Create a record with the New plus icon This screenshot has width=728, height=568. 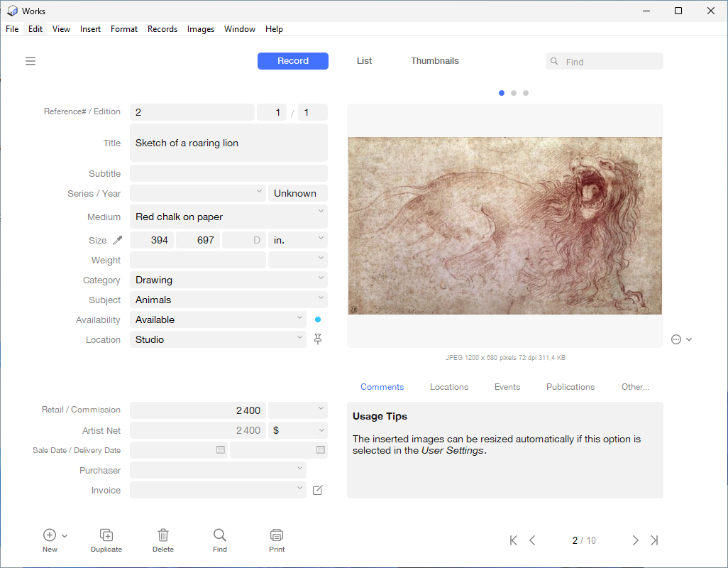tap(48, 535)
